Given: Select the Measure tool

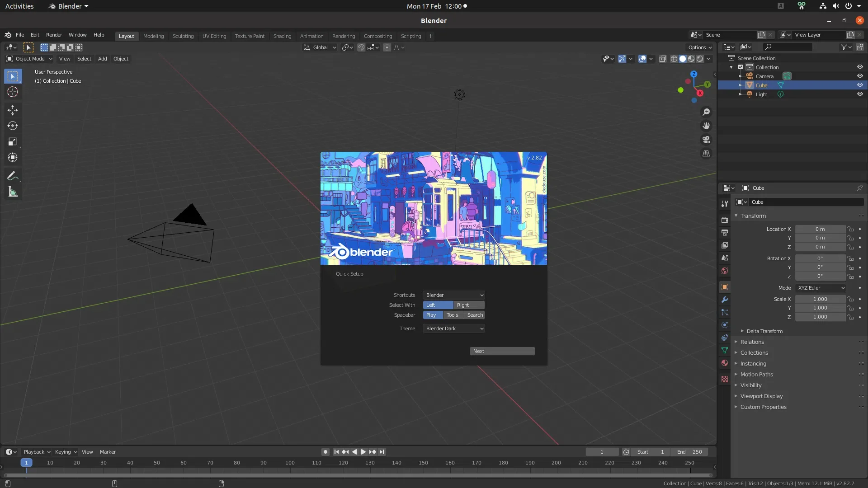Looking at the screenshot, I should (x=13, y=192).
